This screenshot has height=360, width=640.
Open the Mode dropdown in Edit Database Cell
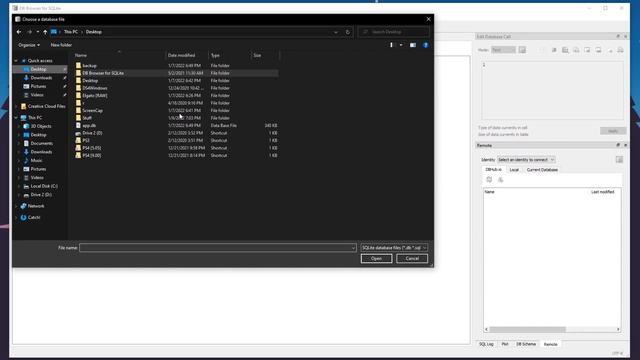pos(503,50)
